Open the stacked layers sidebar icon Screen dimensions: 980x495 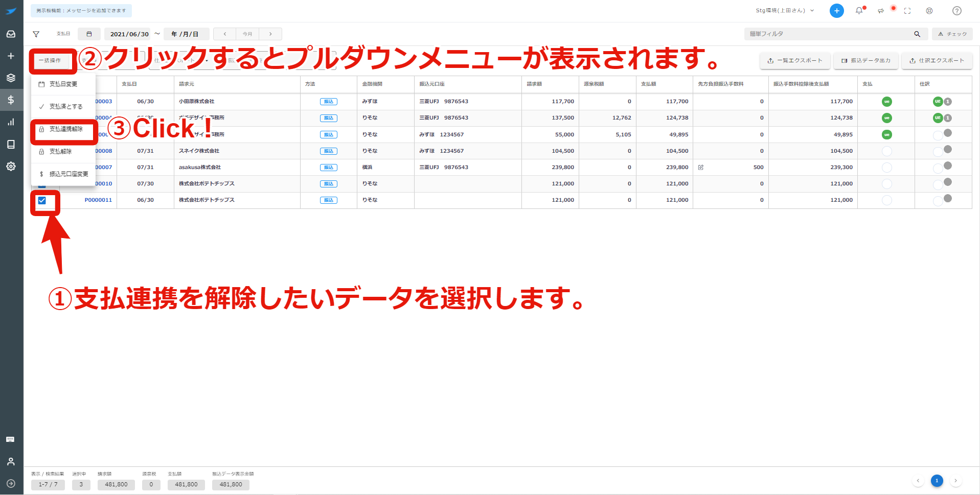tap(11, 78)
